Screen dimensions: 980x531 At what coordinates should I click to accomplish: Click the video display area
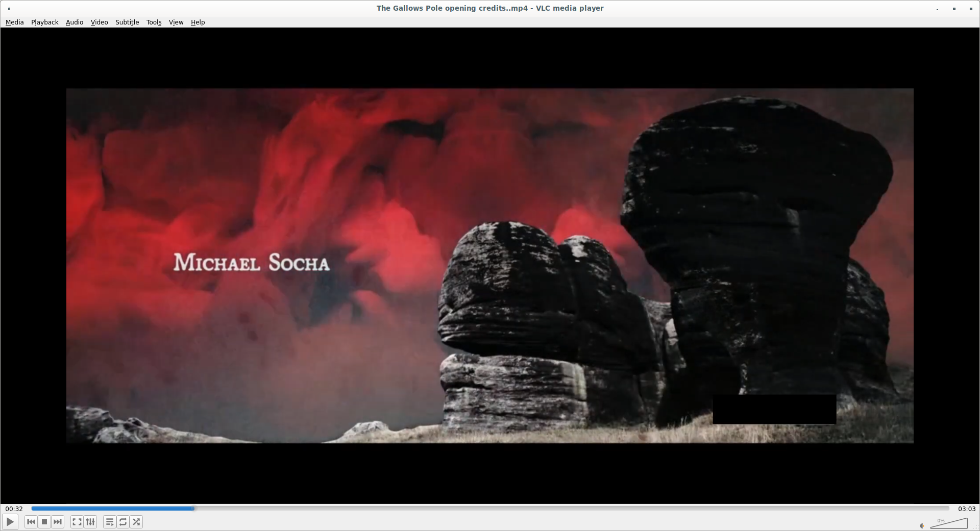click(x=490, y=266)
